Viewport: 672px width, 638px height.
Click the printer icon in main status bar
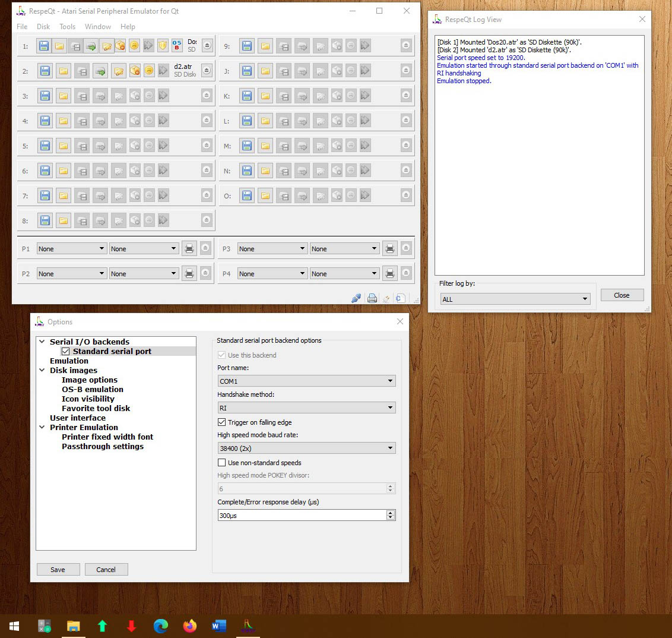click(372, 298)
